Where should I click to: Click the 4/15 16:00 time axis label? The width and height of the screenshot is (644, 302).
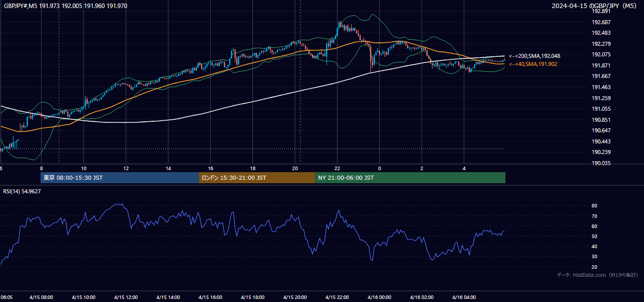point(210,297)
